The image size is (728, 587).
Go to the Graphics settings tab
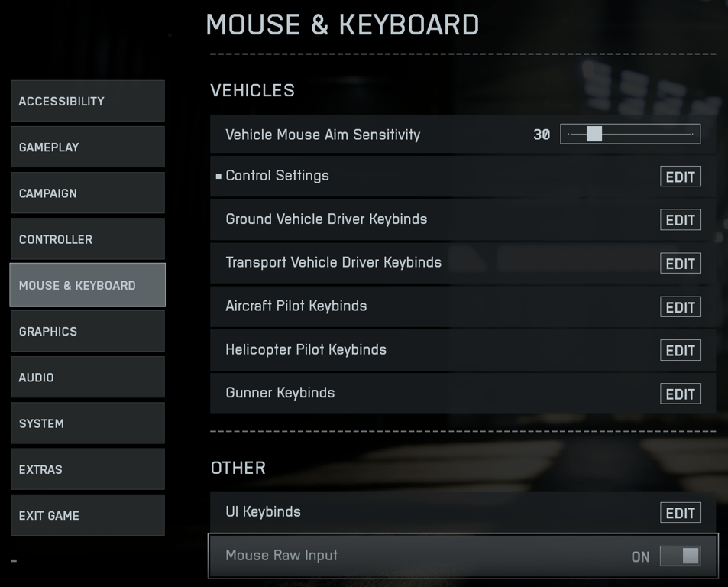click(x=87, y=331)
